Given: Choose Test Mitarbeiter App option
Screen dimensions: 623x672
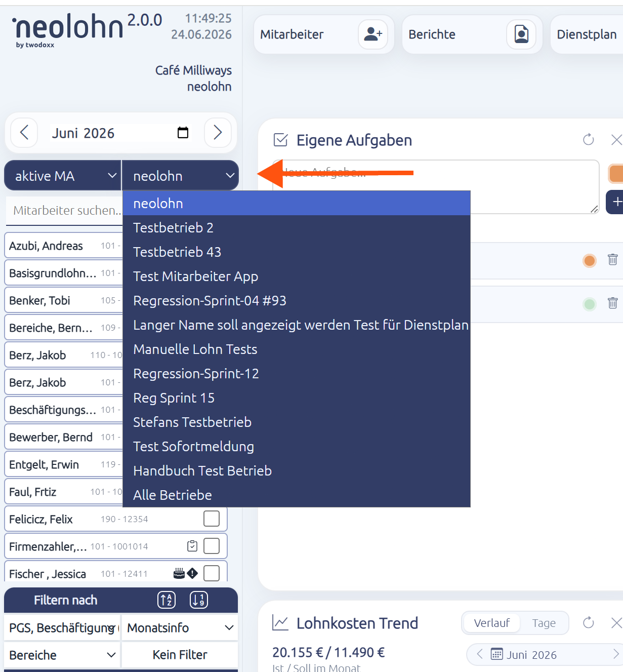Looking at the screenshot, I should [x=297, y=276].
